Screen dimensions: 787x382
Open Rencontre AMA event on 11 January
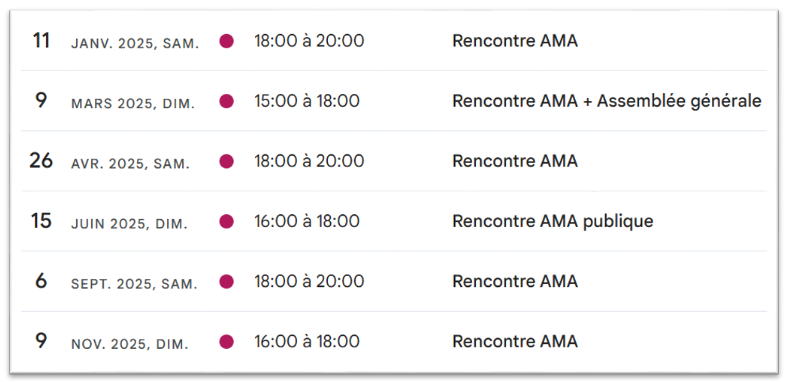pyautogui.click(x=515, y=41)
